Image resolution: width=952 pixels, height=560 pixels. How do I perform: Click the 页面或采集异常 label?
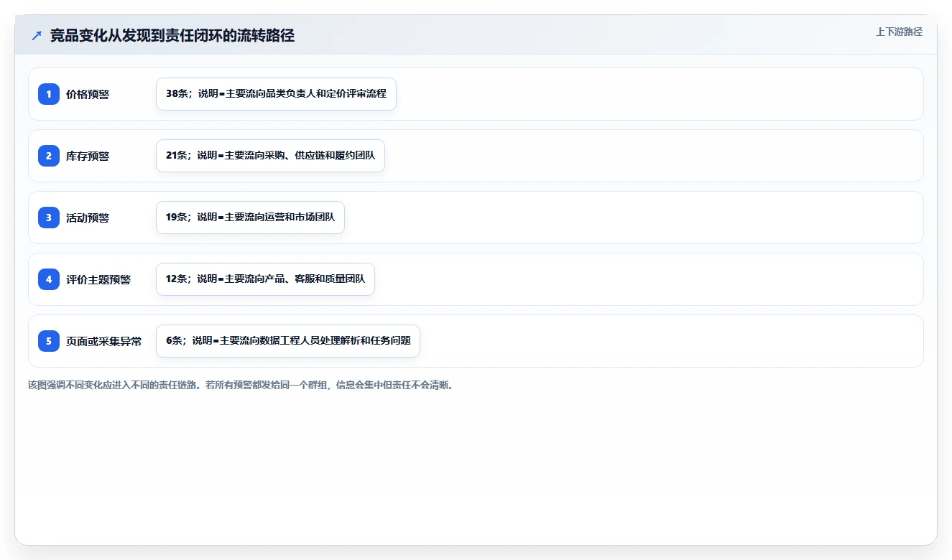104,341
